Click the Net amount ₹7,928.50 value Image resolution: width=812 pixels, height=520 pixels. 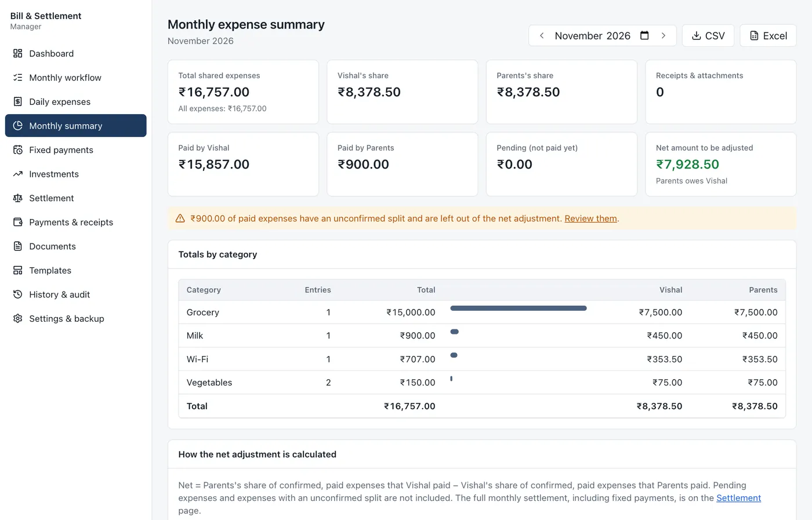687,165
